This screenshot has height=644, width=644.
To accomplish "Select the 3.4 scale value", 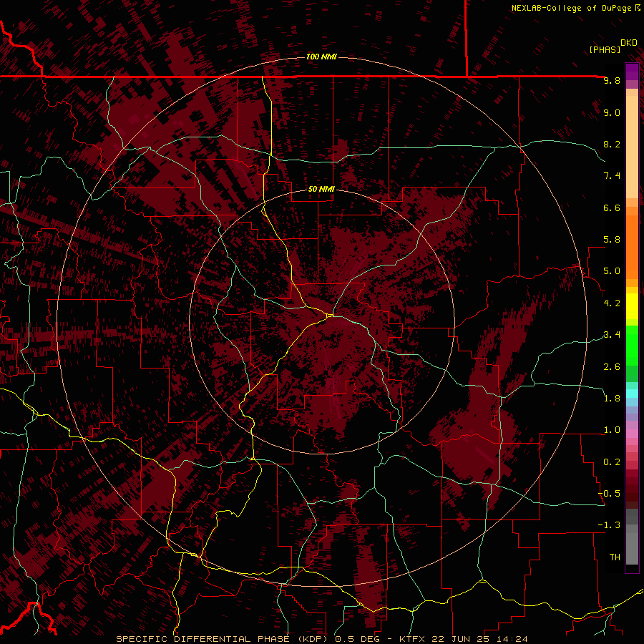I will [612, 335].
